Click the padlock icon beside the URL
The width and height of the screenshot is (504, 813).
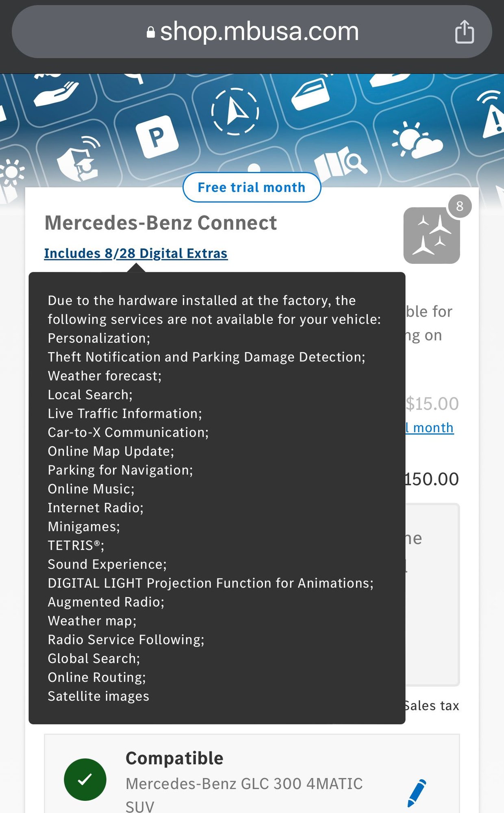(x=151, y=32)
